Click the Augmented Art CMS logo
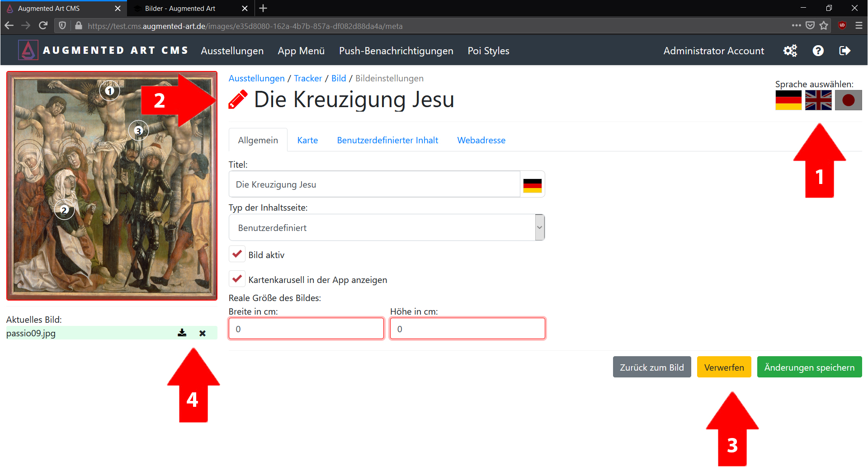The image size is (868, 471). [x=103, y=51]
